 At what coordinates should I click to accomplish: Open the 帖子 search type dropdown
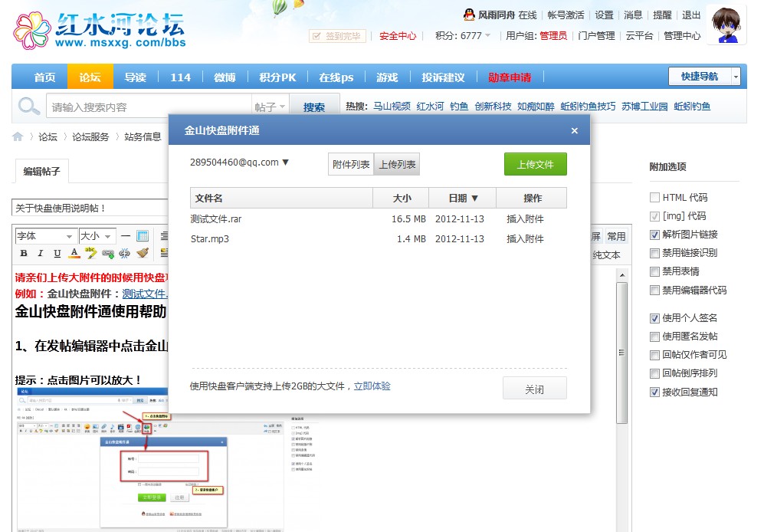(x=270, y=107)
